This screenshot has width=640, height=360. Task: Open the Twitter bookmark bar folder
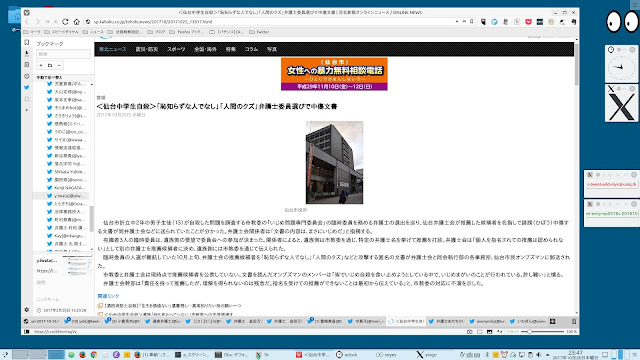[x=259, y=32]
